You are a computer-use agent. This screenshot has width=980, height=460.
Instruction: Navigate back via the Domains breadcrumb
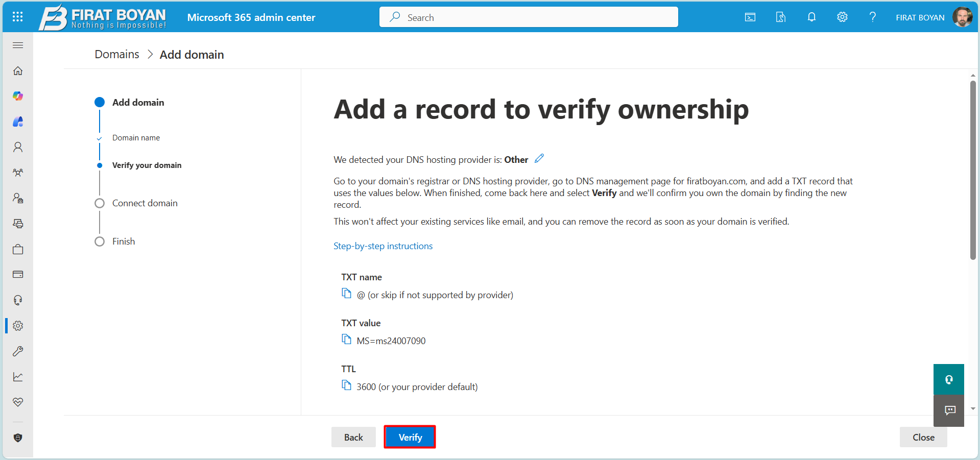point(116,54)
